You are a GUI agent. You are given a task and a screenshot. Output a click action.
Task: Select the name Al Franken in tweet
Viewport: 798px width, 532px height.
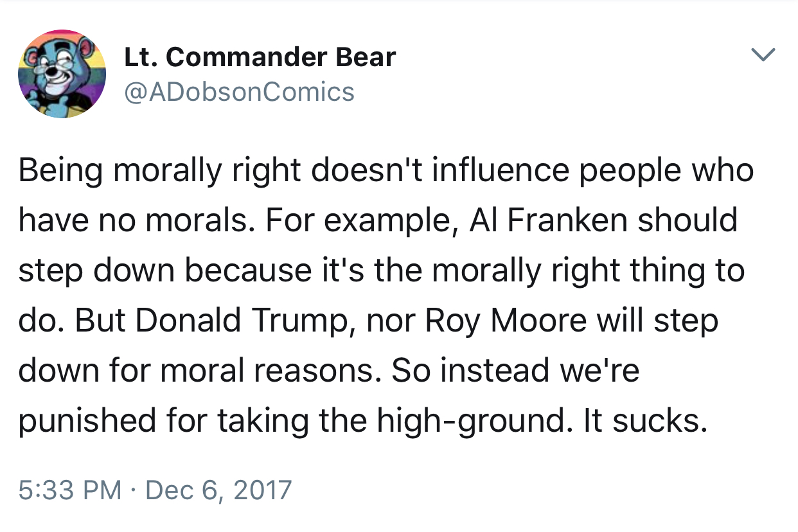(x=549, y=220)
